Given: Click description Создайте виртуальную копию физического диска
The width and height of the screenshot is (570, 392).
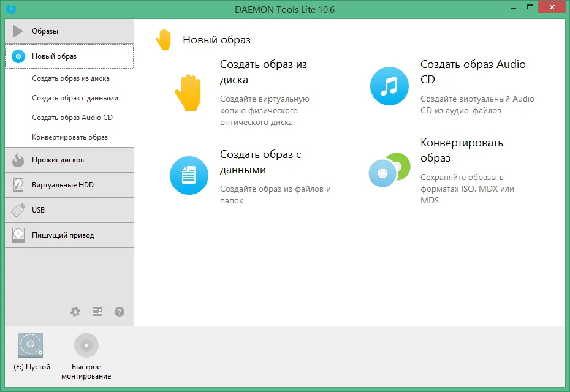Looking at the screenshot, I should (x=265, y=110).
